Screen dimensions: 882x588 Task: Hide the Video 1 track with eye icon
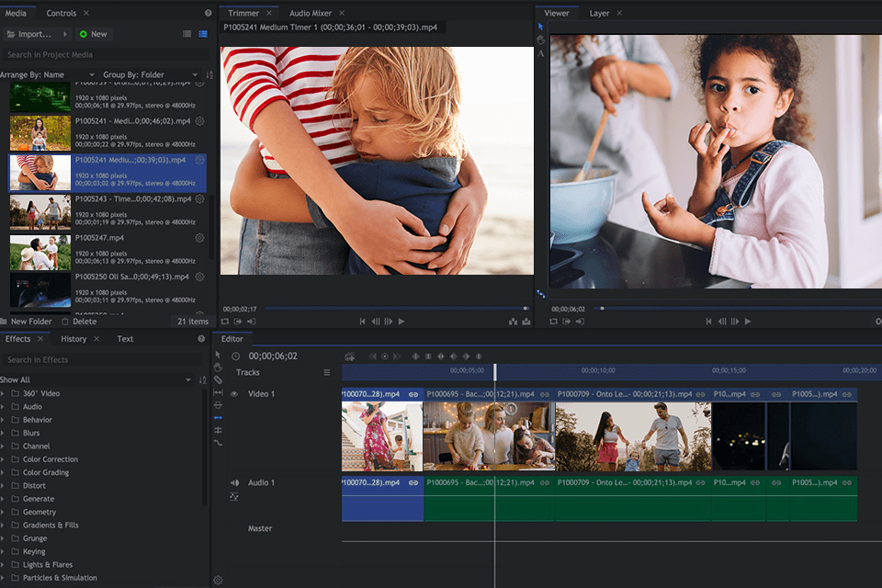[x=233, y=394]
